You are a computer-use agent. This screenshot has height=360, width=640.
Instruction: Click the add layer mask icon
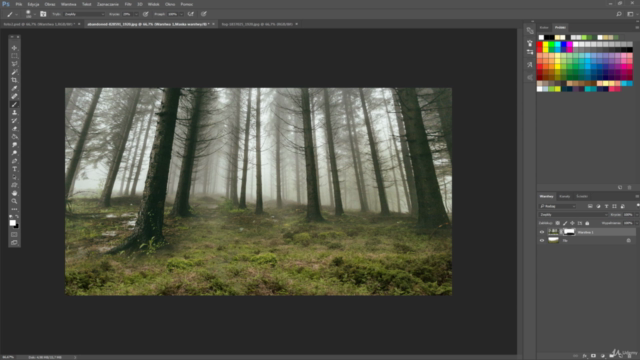(x=593, y=356)
